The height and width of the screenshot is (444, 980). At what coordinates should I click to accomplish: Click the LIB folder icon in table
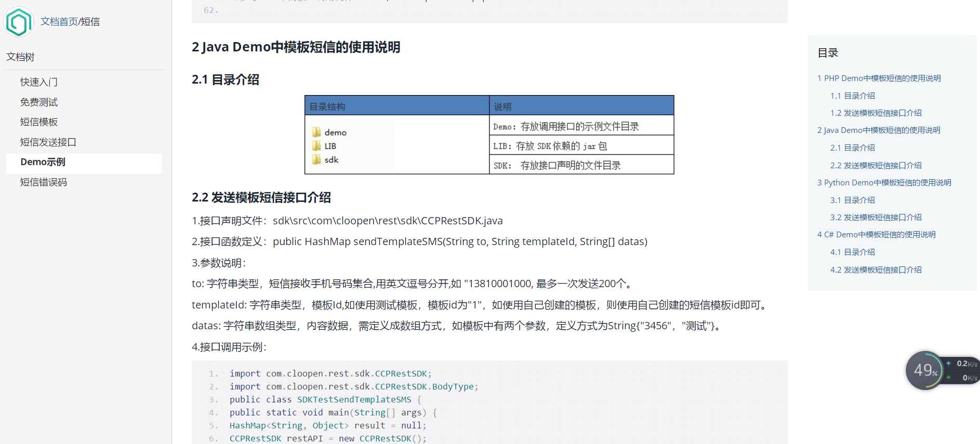pos(316,146)
